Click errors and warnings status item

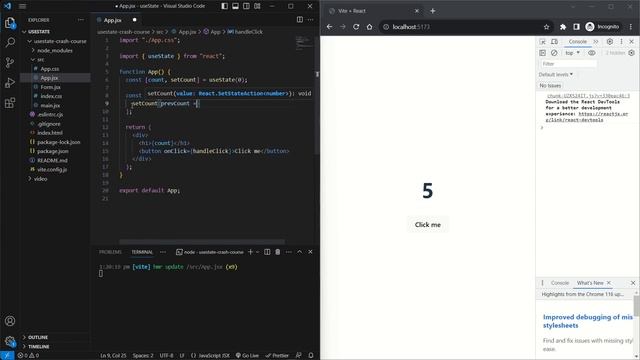point(29,356)
